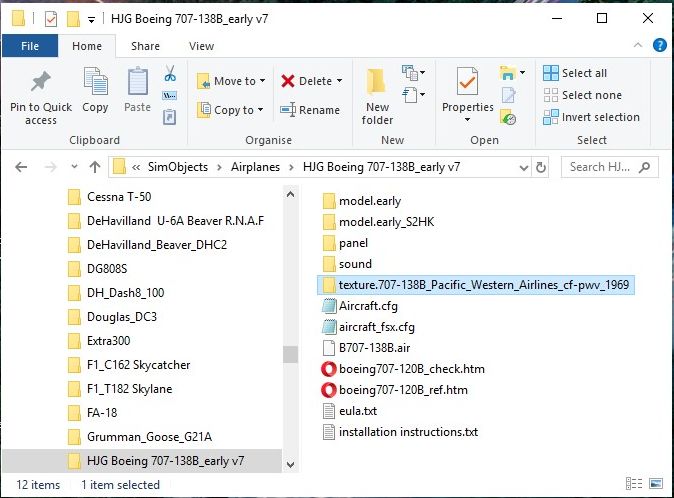
Task: Click the History icon in Open group
Action: (x=508, y=117)
